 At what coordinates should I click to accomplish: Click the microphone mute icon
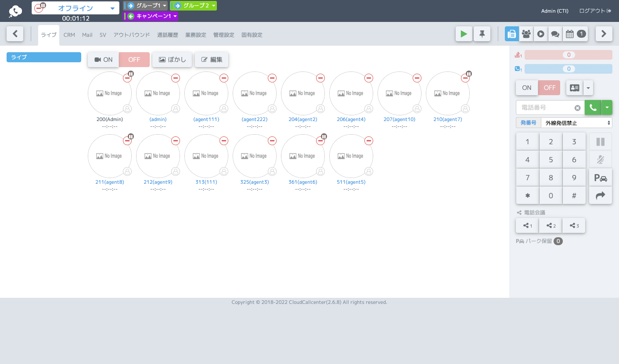click(x=601, y=160)
